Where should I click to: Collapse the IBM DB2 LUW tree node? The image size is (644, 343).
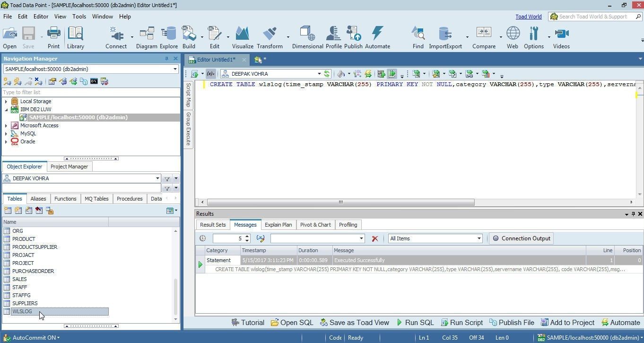click(6, 109)
